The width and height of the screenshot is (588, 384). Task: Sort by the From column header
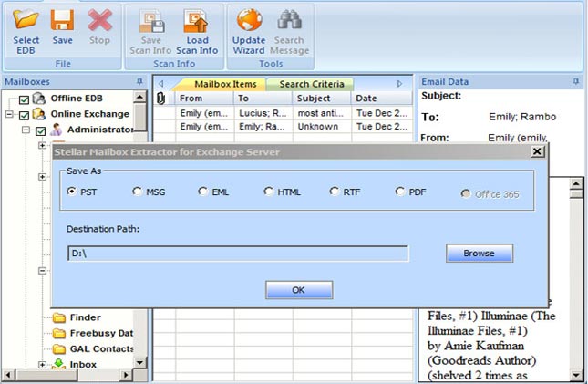click(x=204, y=99)
